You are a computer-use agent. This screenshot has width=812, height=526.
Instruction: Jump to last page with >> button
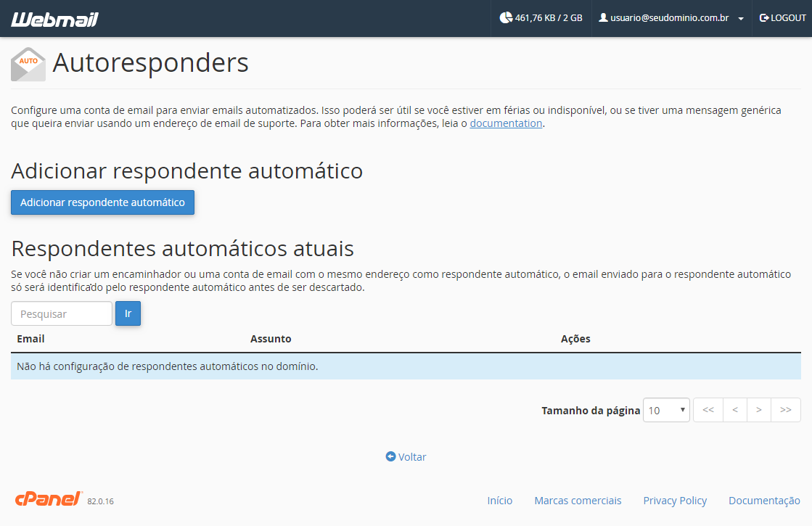786,410
